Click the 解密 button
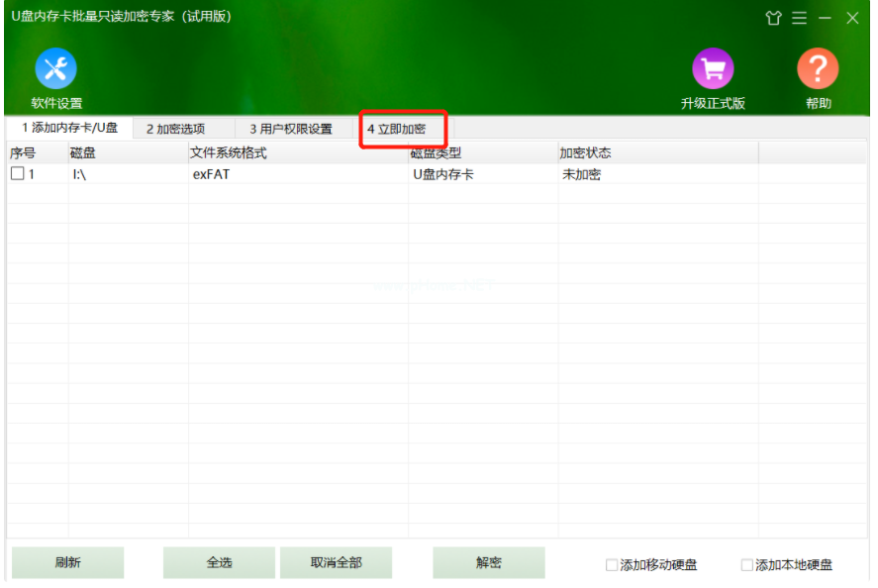878x588 pixels. [489, 562]
